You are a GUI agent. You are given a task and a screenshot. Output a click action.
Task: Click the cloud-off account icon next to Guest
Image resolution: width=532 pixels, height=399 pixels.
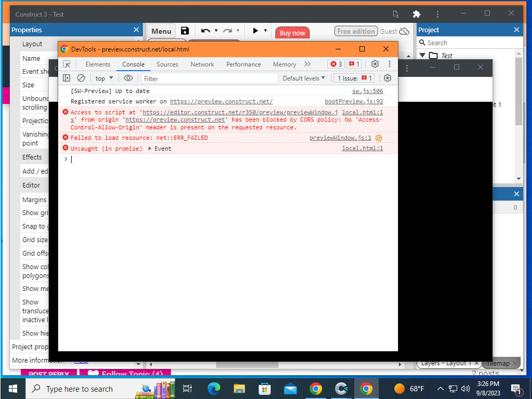(x=404, y=32)
